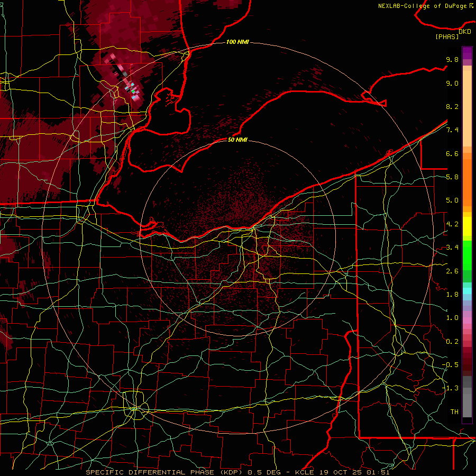Click the KCLE 19 OCT 25 01:51 timestamp

(x=342, y=472)
